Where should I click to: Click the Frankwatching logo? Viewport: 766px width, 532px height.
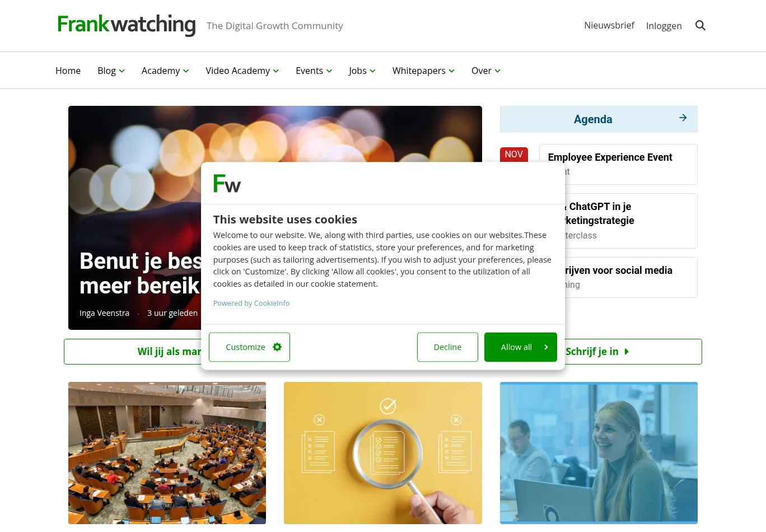click(x=127, y=25)
